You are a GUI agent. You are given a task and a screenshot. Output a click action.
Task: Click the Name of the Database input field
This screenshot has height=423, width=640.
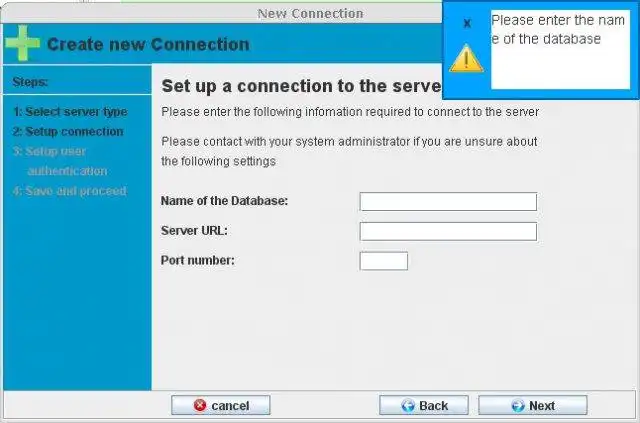[448, 202]
